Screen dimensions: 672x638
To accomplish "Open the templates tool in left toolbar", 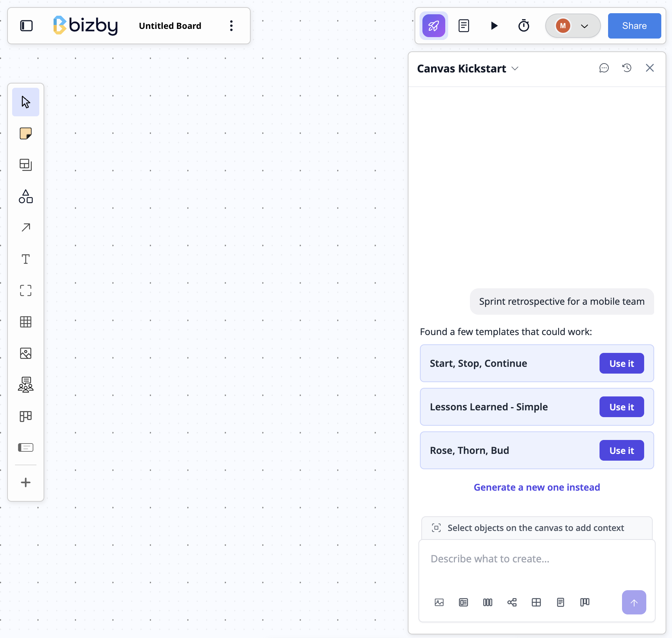I will [x=26, y=165].
